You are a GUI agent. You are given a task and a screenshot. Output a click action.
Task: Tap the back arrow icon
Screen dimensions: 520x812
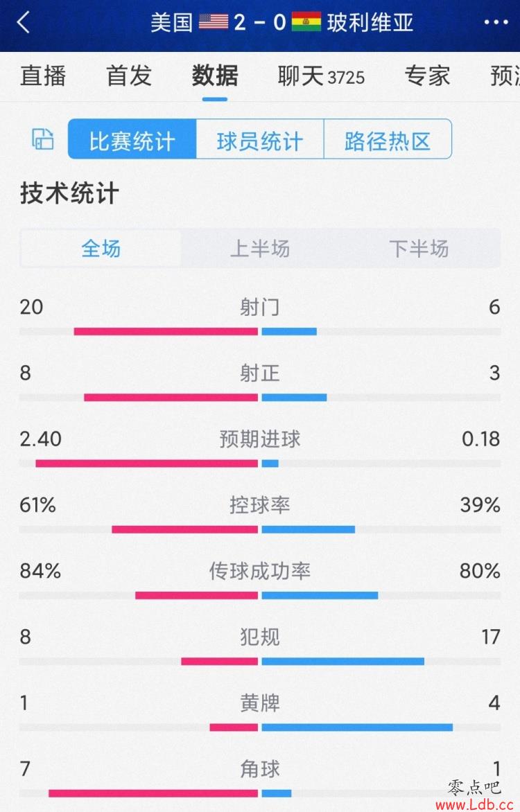(x=24, y=22)
